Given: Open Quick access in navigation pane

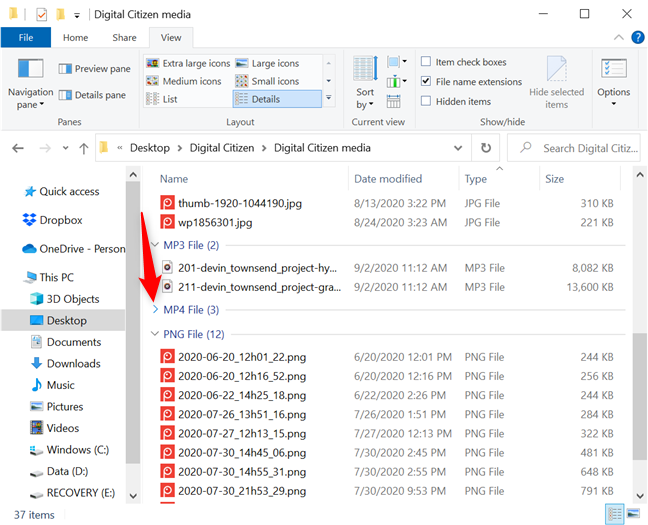Looking at the screenshot, I should pos(62,191).
